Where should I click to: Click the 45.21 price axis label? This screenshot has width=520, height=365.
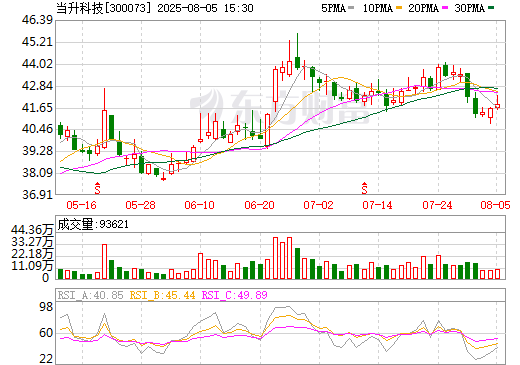(37, 42)
